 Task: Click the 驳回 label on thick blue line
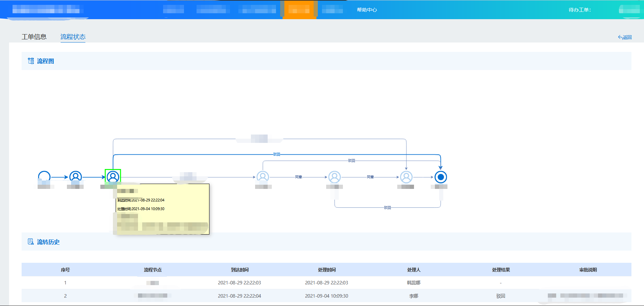pos(277,154)
